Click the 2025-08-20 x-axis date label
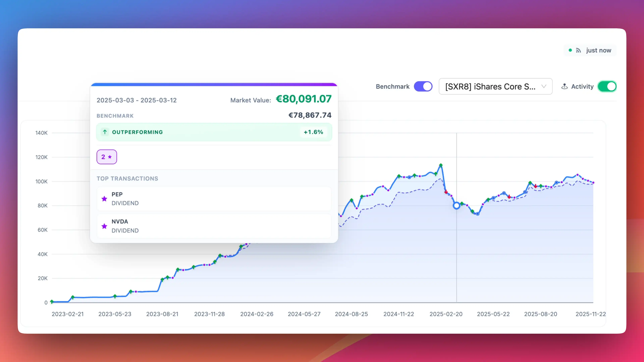644x362 pixels. click(541, 314)
